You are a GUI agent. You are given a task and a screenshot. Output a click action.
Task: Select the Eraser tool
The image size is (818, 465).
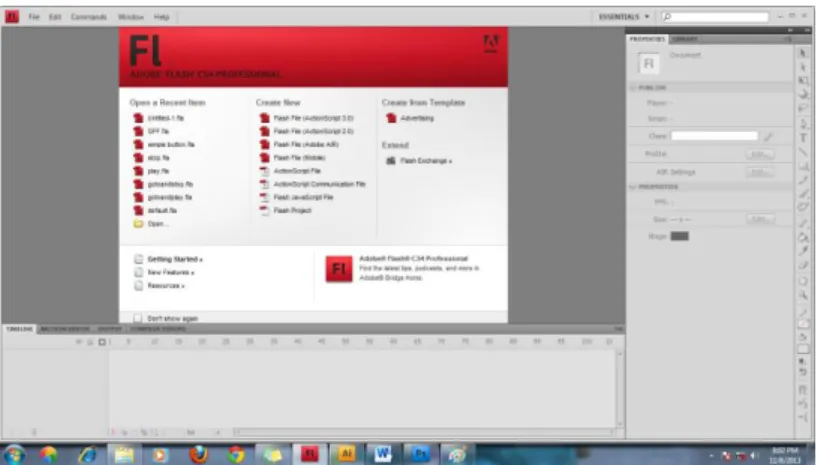803,265
